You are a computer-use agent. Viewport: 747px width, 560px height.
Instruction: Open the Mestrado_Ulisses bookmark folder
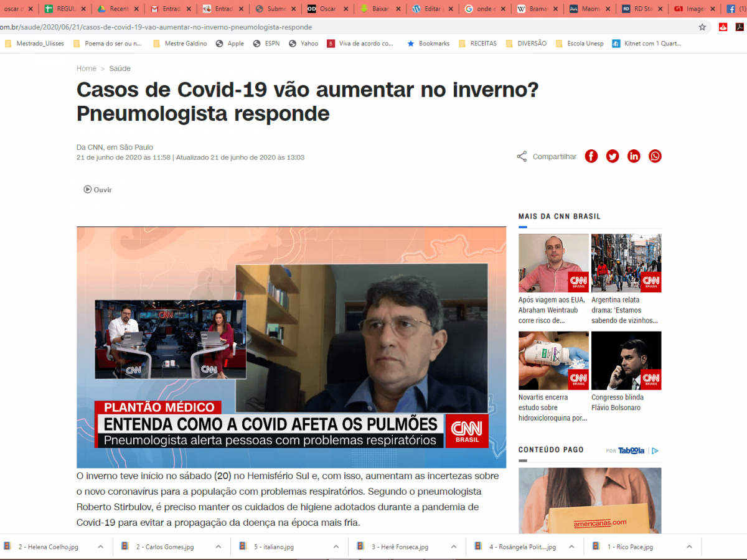34,44
